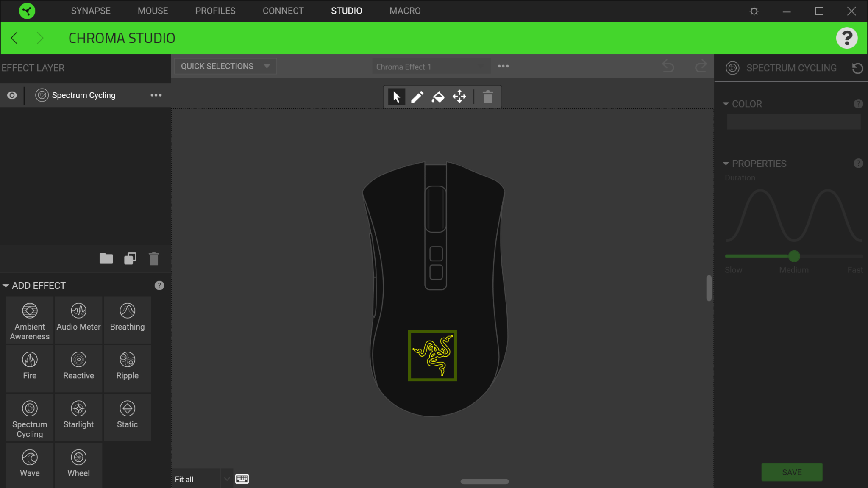Viewport: 868px width, 488px height.
Task: Toggle the COLOR section collapse
Action: [726, 104]
